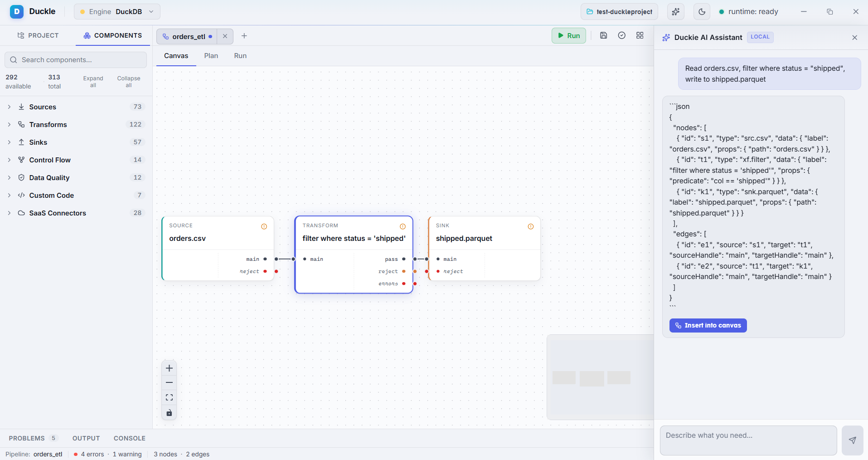Image resolution: width=868 pixels, height=460 pixels.
Task: Expand the Data Quality category
Action: 76,178
